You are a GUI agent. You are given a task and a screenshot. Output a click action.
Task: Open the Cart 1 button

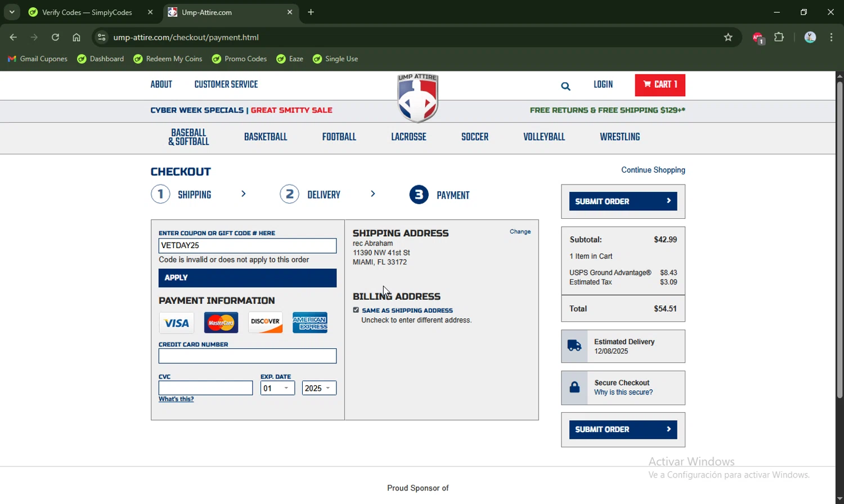[x=660, y=85]
